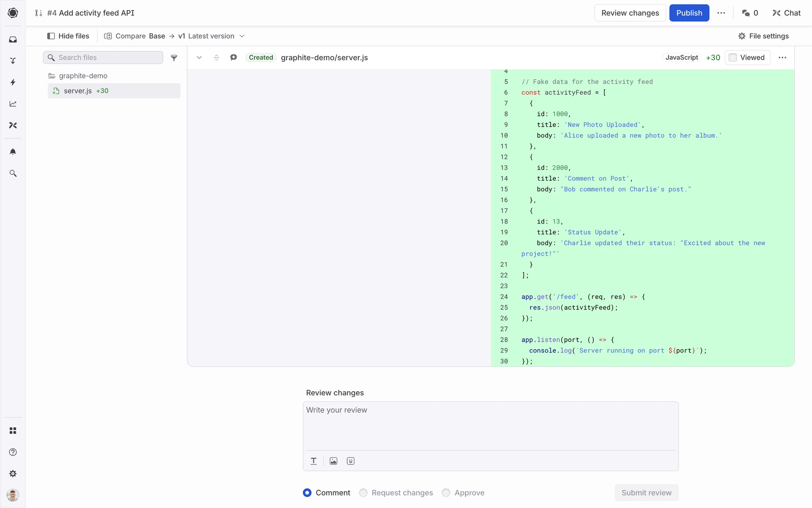Click the add file comment bubble icon
Screen dimensions: 812x508
pyautogui.click(x=233, y=58)
